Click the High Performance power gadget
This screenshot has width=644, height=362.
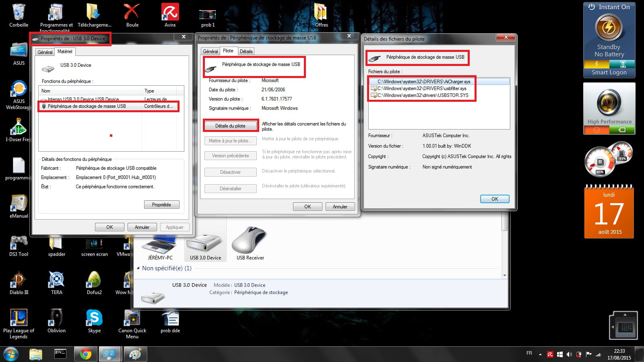tap(609, 108)
